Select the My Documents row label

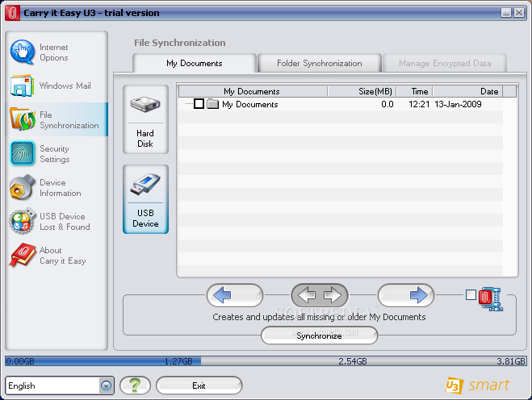[250, 104]
